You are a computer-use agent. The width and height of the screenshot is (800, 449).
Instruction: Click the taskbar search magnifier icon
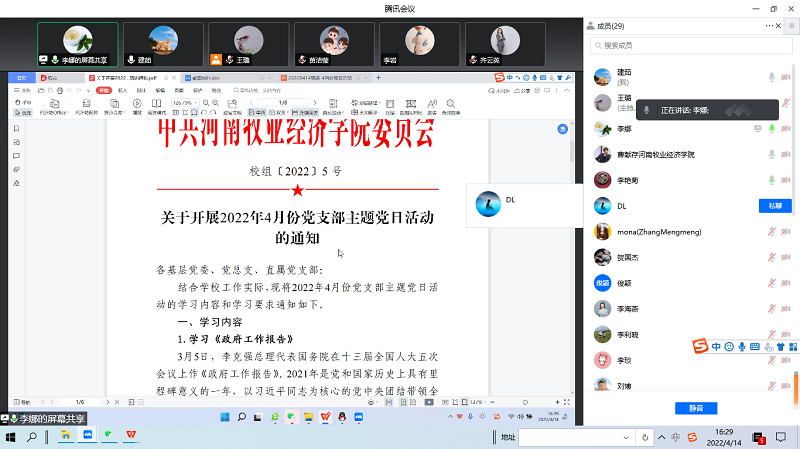click(31, 437)
